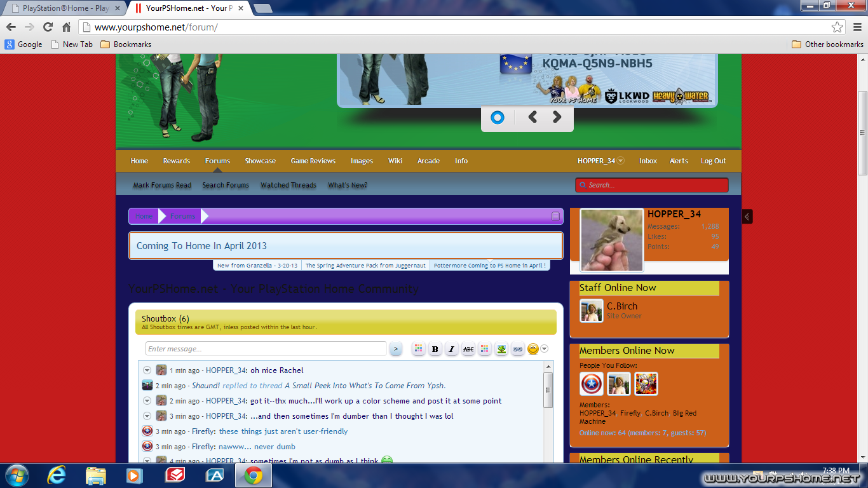The height and width of the screenshot is (488, 868).
Task: Expand options for the 'dumber than I thought' shout
Action: (x=147, y=416)
